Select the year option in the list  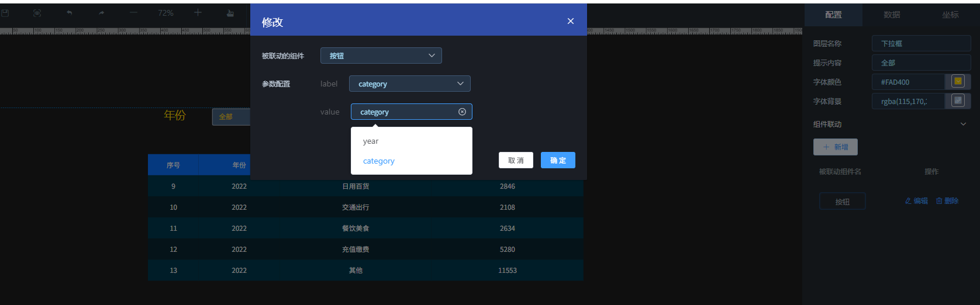click(x=371, y=141)
